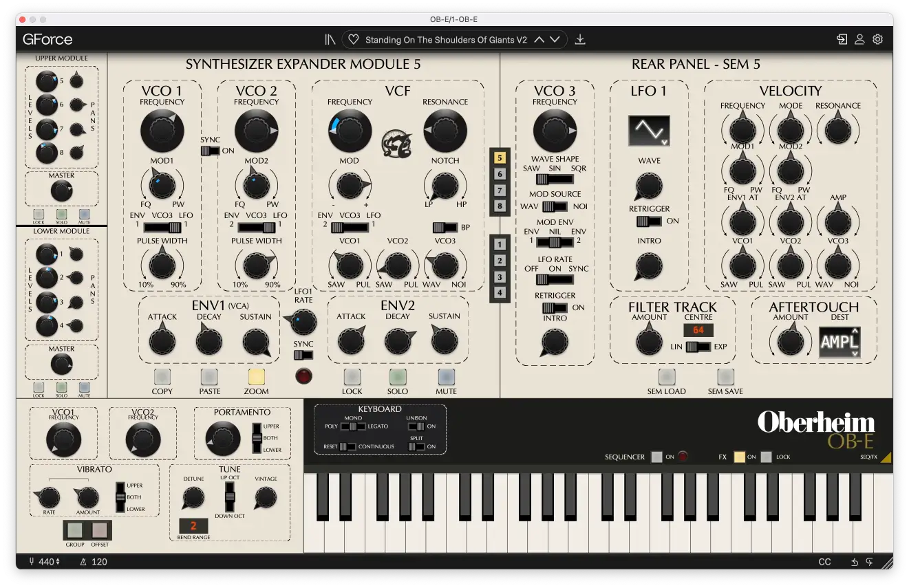Click the filter track CENTRE 64 display

coord(698,330)
